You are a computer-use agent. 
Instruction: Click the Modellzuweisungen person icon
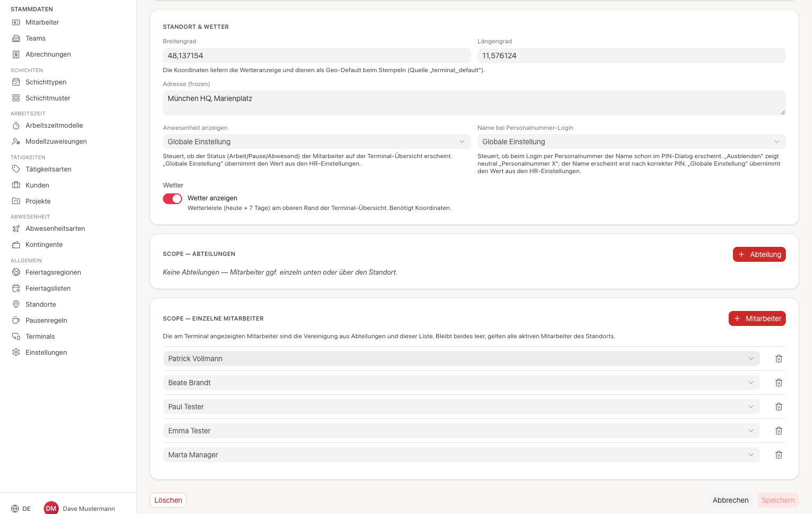coord(16,142)
